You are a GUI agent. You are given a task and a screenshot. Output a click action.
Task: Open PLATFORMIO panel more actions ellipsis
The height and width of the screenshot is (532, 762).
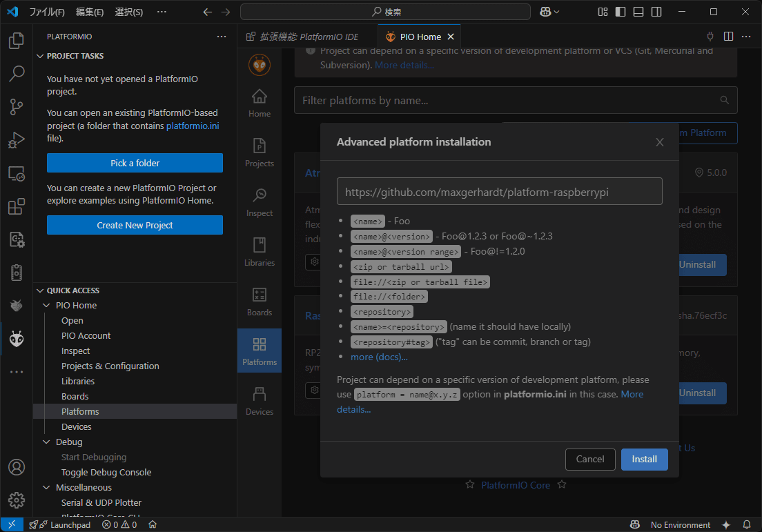click(222, 37)
